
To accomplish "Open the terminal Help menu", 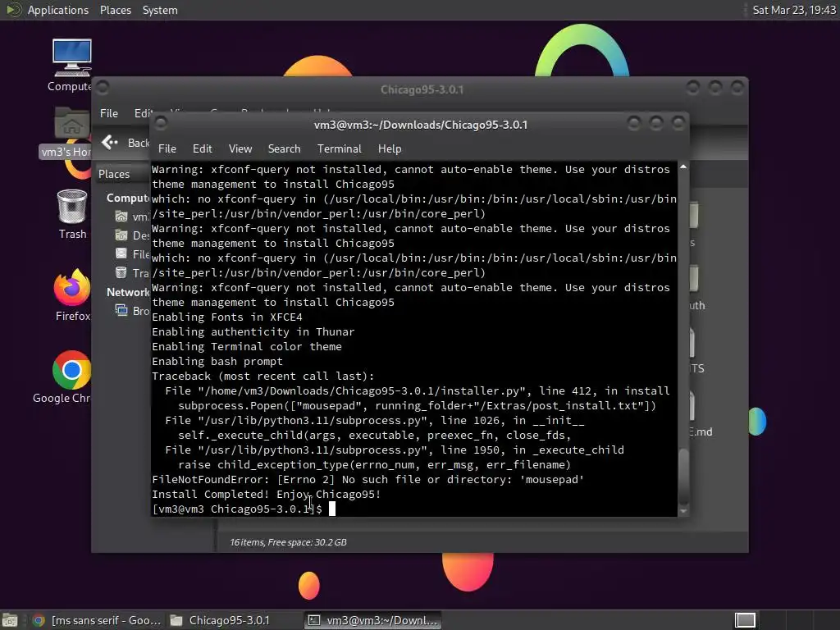I will pyautogui.click(x=390, y=149).
